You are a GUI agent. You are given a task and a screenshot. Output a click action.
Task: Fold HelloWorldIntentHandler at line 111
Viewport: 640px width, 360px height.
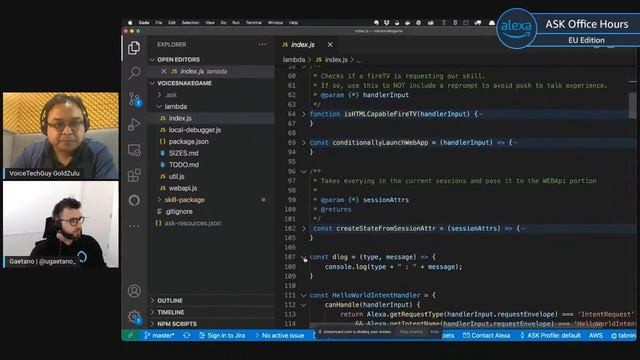pos(304,295)
